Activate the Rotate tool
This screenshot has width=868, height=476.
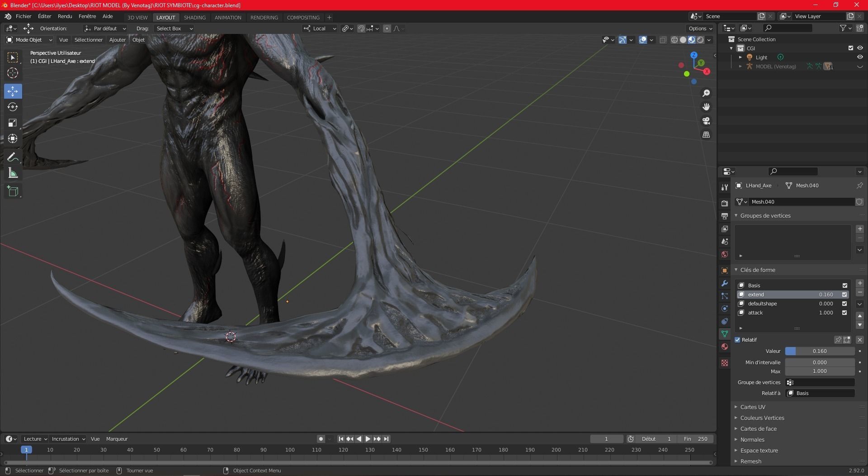point(13,107)
